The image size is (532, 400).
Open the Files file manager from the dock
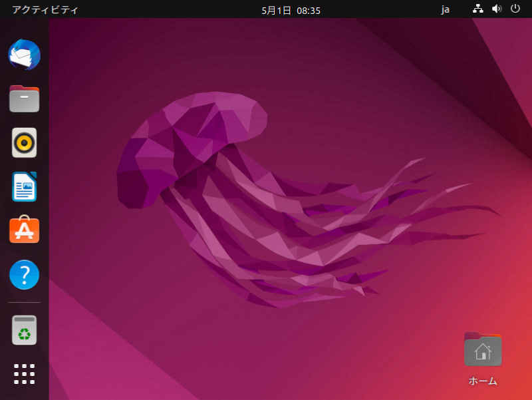[x=24, y=99]
